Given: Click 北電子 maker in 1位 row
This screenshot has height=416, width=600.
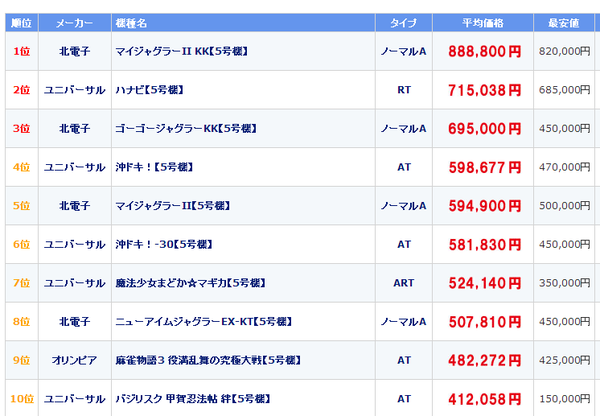Looking at the screenshot, I should [75, 51].
